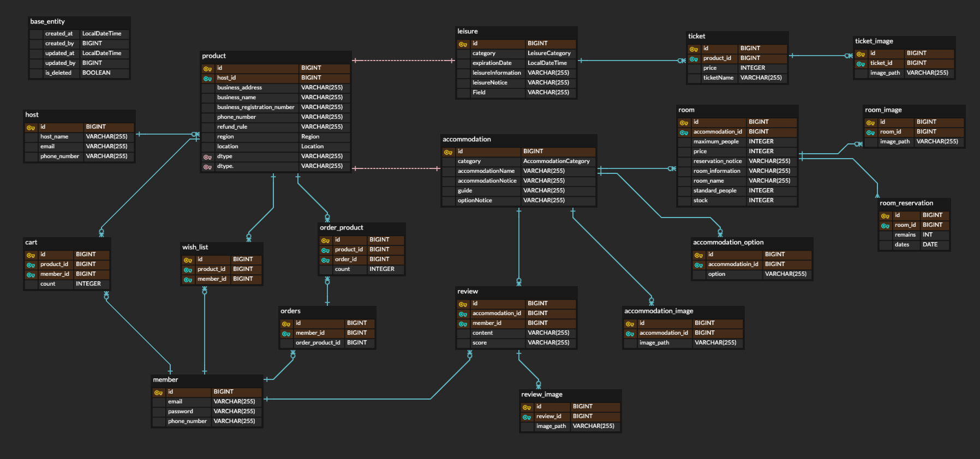Select the base_entity table title

click(x=47, y=21)
